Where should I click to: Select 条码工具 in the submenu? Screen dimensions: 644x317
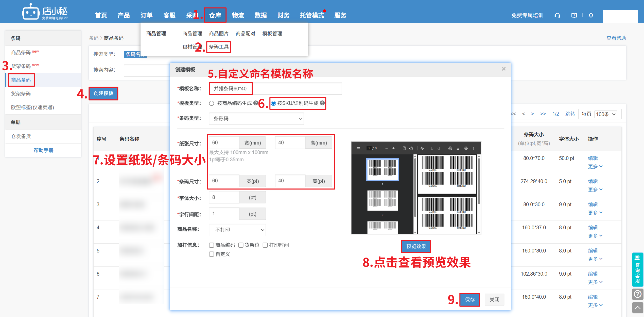coord(219,47)
